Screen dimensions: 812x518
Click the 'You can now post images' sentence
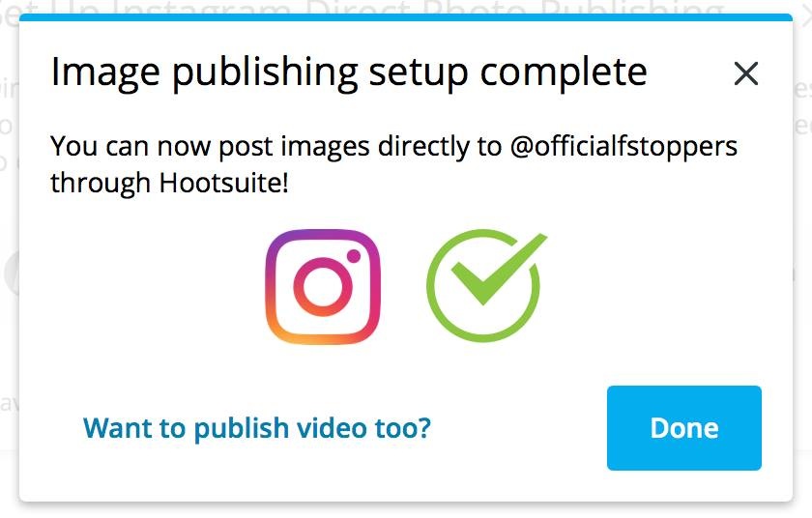[210, 146]
